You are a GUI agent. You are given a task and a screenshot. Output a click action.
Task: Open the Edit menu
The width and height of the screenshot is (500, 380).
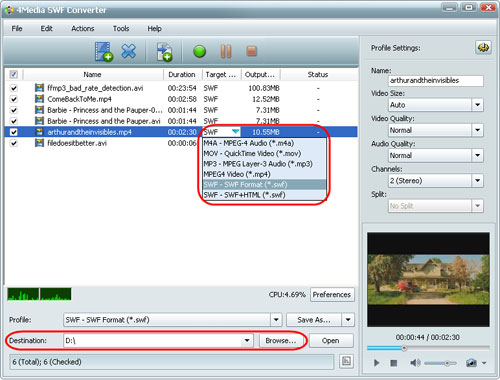pos(47,29)
